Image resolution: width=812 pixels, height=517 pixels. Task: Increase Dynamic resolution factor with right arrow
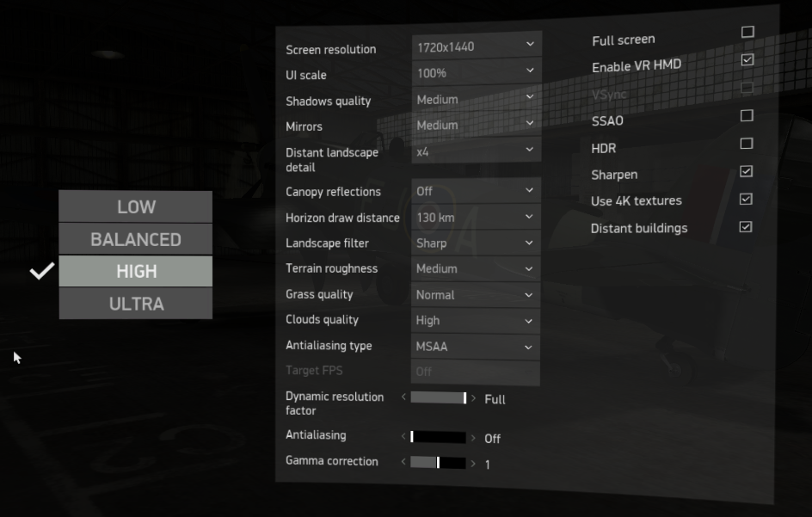tap(473, 397)
